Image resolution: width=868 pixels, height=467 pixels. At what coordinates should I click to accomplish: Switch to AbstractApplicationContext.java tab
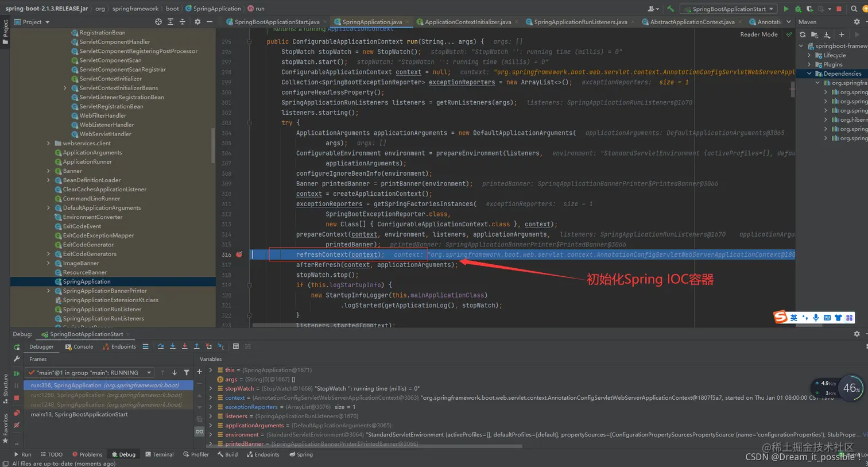coord(692,22)
